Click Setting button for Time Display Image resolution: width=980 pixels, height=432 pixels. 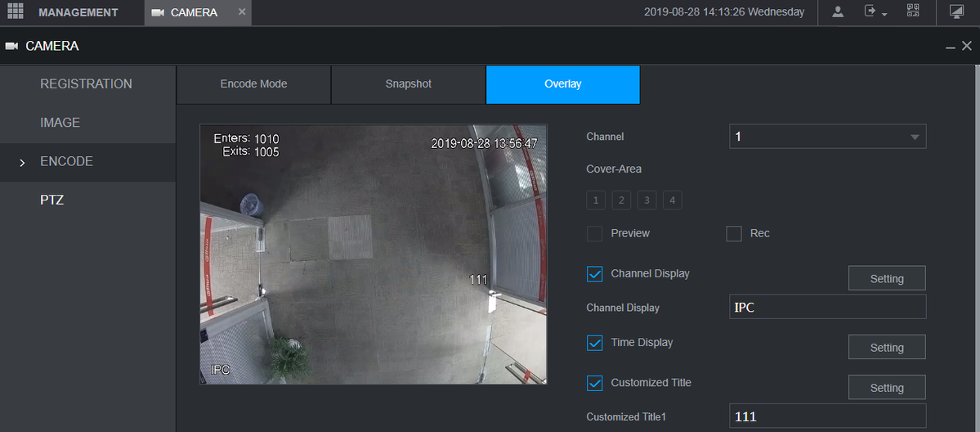[887, 347]
